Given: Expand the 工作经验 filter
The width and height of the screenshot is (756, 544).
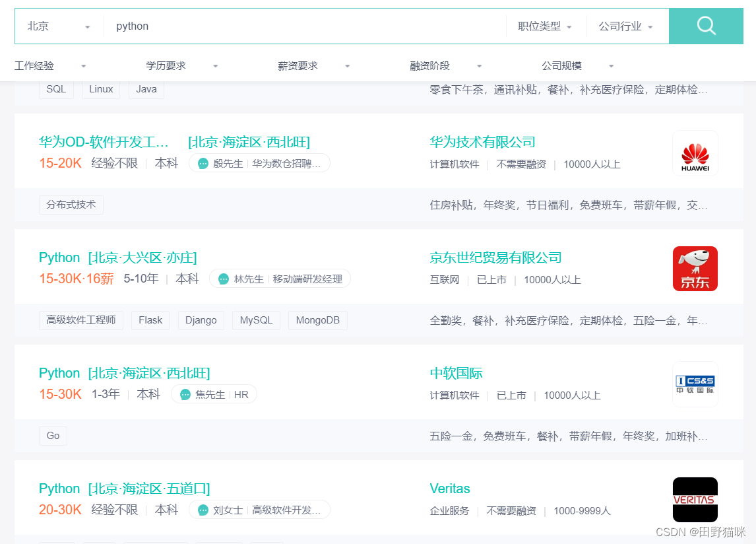Looking at the screenshot, I should tap(50, 65).
